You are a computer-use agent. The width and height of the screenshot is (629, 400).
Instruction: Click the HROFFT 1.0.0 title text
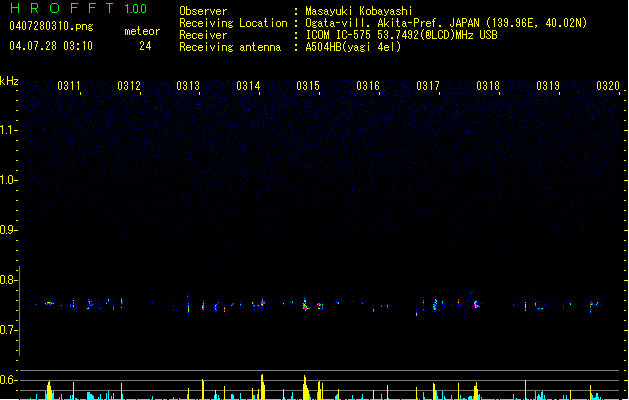pos(79,8)
